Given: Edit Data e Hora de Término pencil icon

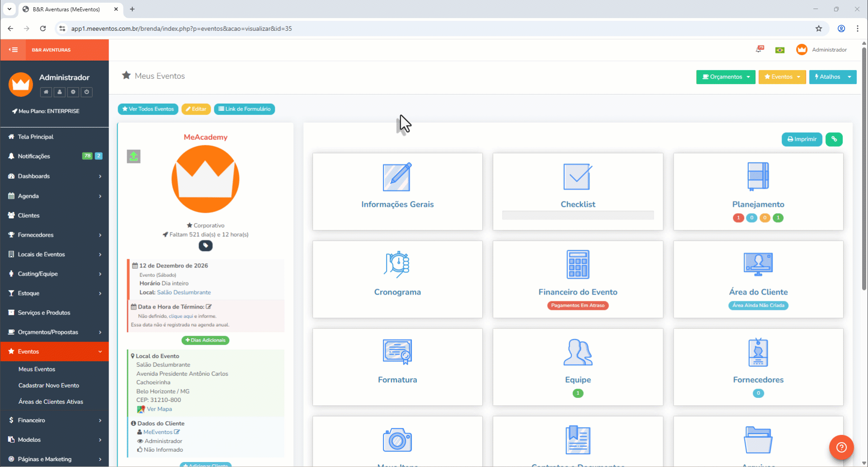Looking at the screenshot, I should pos(209,307).
